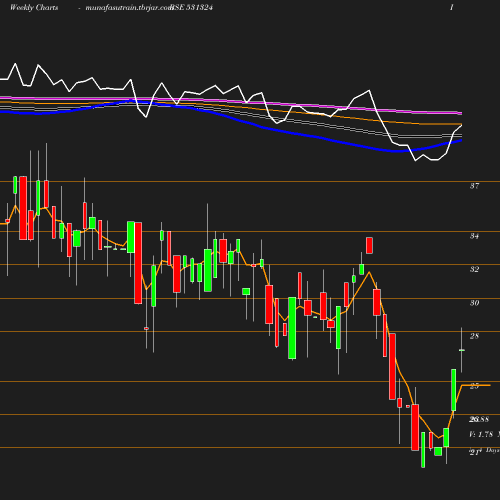The height and width of the screenshot is (500, 500).
Task: Click the "Weekly Charts" title text
Action: click(x=34, y=8)
